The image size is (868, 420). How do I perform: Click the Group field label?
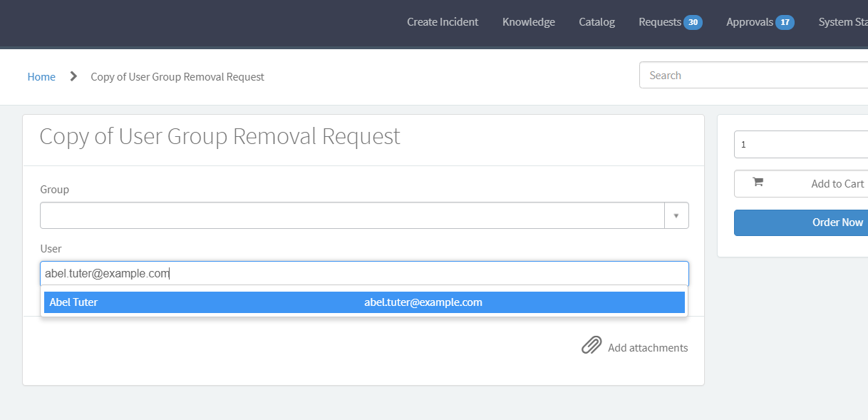(x=54, y=190)
